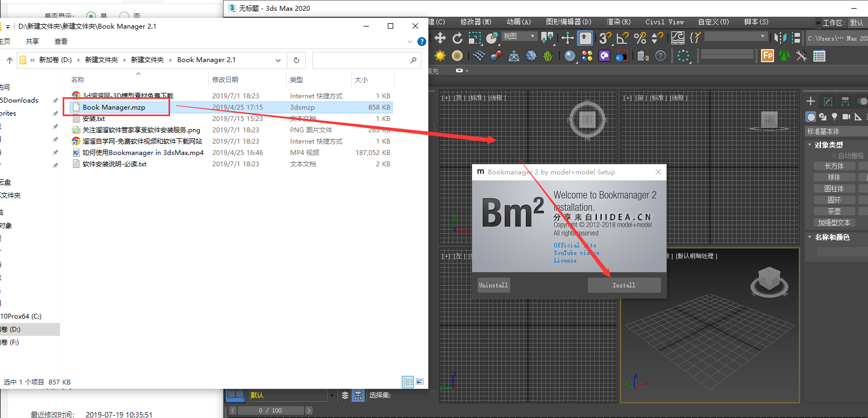
Task: Click the sphere Material Editor icon
Action: pyautogui.click(x=570, y=56)
